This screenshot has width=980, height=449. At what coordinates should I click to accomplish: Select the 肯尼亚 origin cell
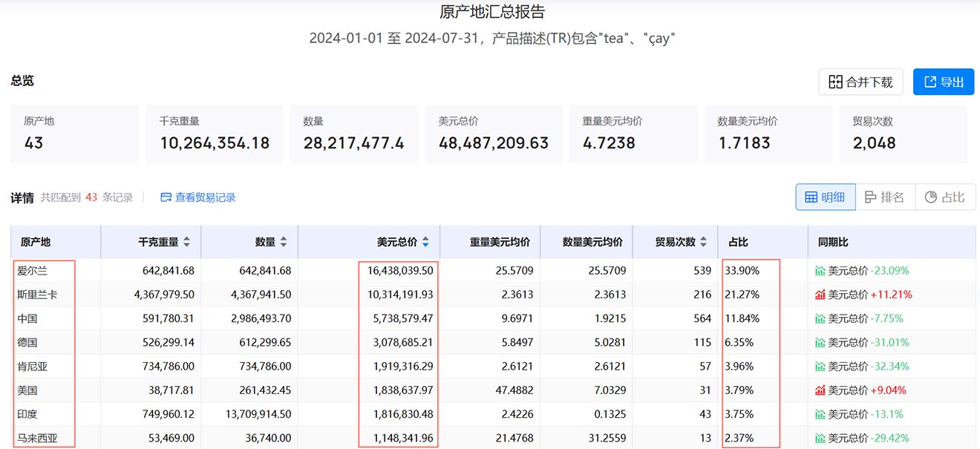[x=56, y=366]
